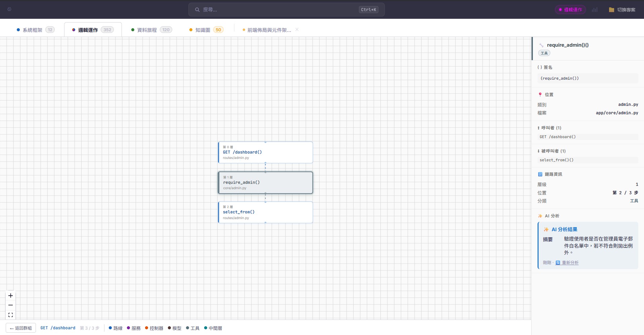Open the bar-chart statistics icon in top bar
Viewport: 644px width, 335px height.
tap(595, 10)
